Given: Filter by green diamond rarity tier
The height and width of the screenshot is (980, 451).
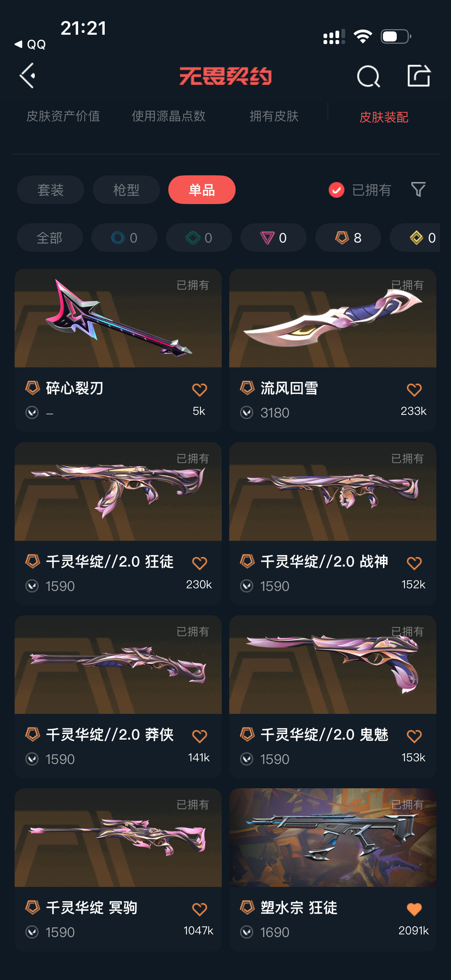Looking at the screenshot, I should pos(199,238).
